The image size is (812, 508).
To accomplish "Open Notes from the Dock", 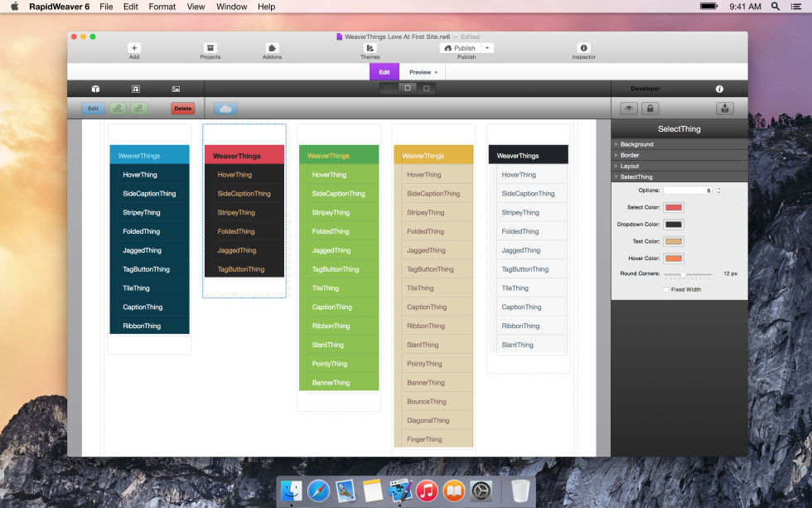I will coord(372,491).
